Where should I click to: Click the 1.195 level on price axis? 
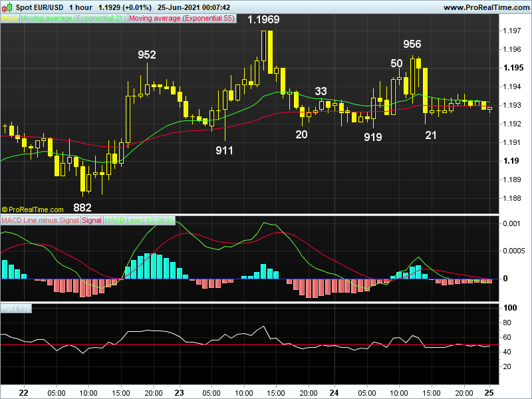(x=512, y=68)
